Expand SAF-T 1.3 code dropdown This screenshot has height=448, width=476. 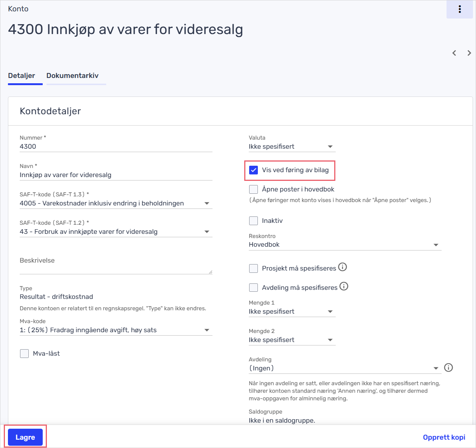(x=116, y=204)
